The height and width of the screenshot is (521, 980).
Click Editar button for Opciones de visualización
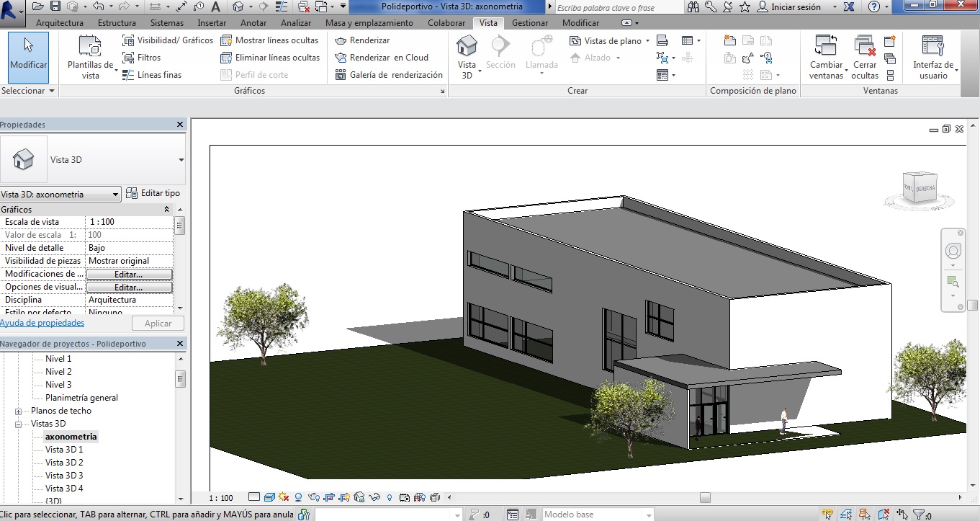point(129,287)
